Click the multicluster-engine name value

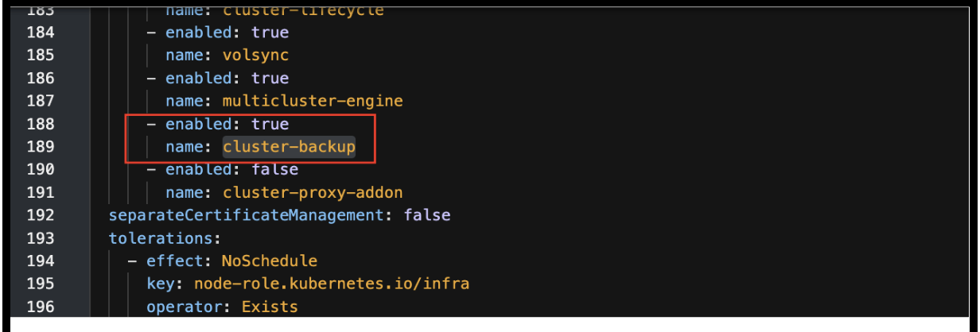click(x=313, y=102)
